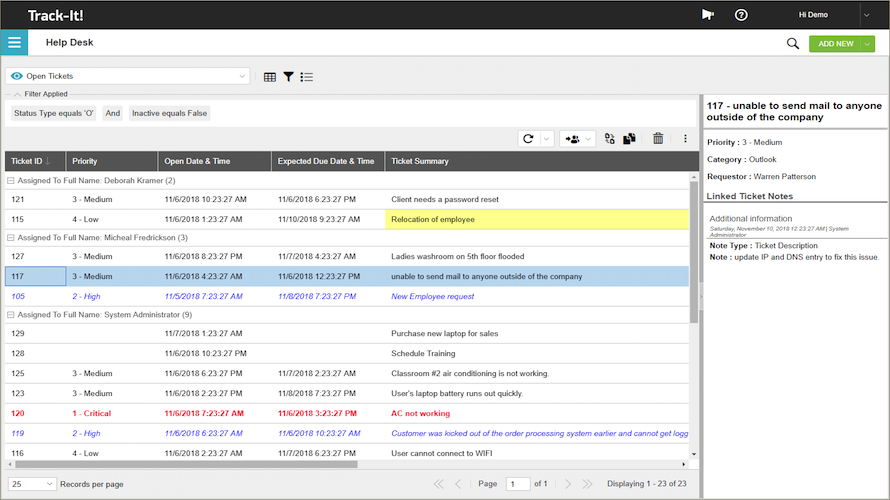Collapse the Filter Applied section

(x=17, y=94)
